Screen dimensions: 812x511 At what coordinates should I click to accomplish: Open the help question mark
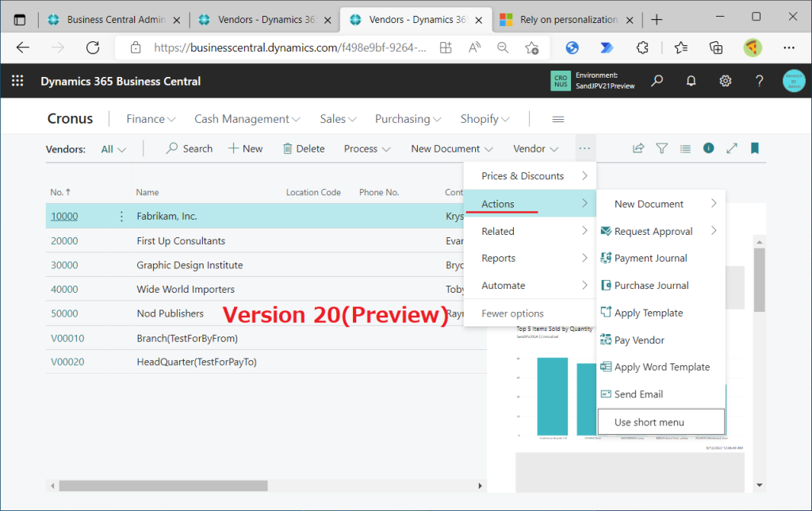pos(759,81)
